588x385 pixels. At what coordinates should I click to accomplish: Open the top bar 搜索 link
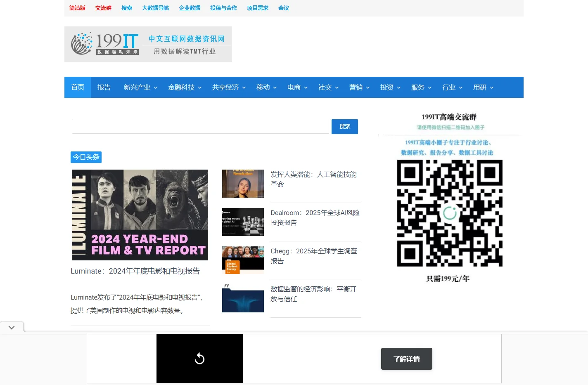point(127,8)
